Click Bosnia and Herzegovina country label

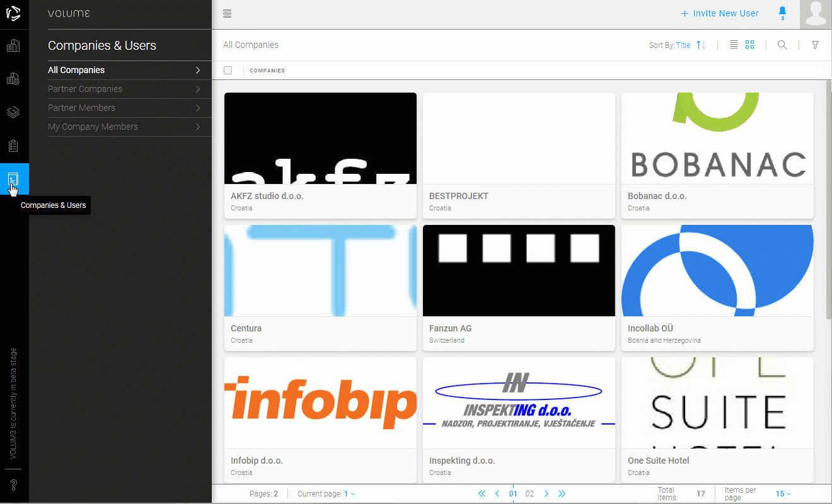[664, 340]
